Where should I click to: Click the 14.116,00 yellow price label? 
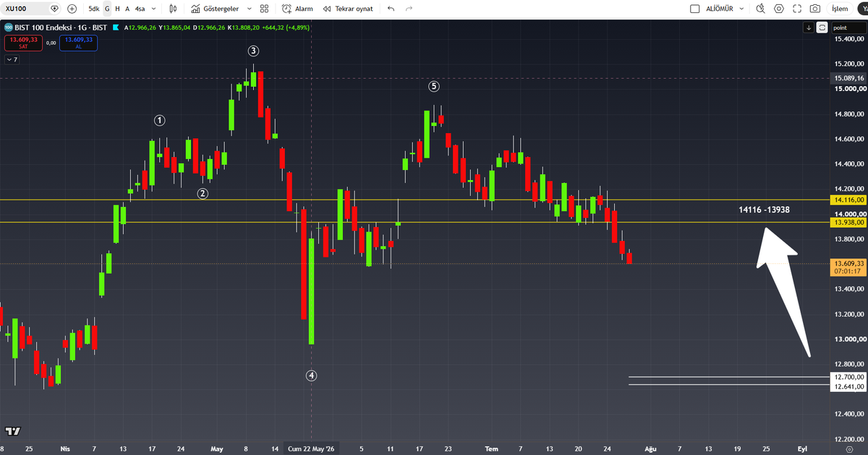point(849,199)
